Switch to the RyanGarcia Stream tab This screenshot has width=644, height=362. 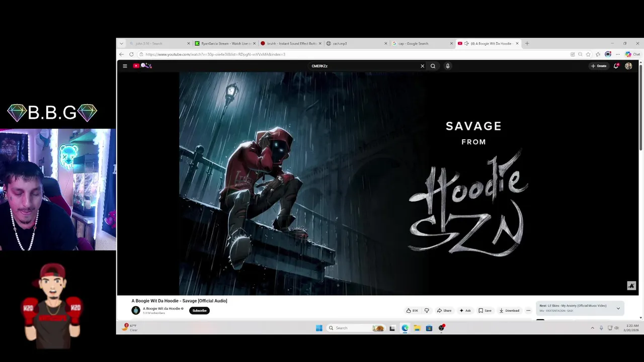(x=225, y=43)
